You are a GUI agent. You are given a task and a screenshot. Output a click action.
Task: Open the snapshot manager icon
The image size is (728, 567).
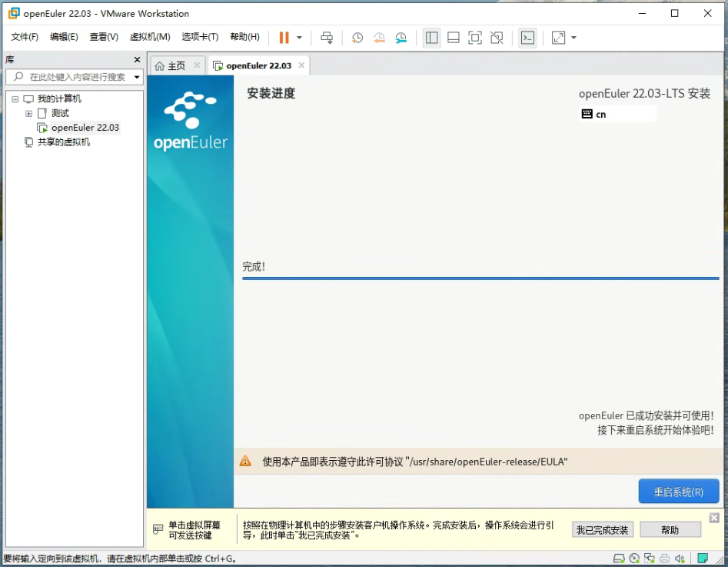401,38
